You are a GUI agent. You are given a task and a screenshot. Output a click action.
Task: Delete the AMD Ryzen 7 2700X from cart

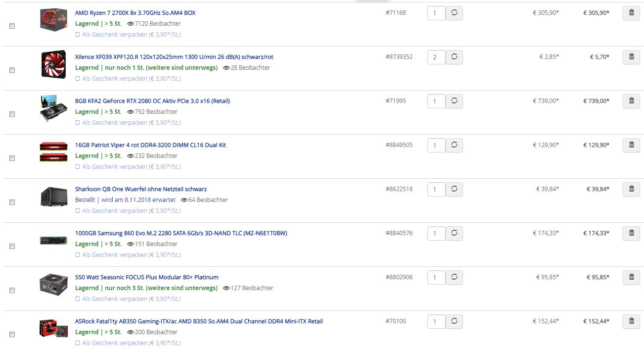click(631, 13)
